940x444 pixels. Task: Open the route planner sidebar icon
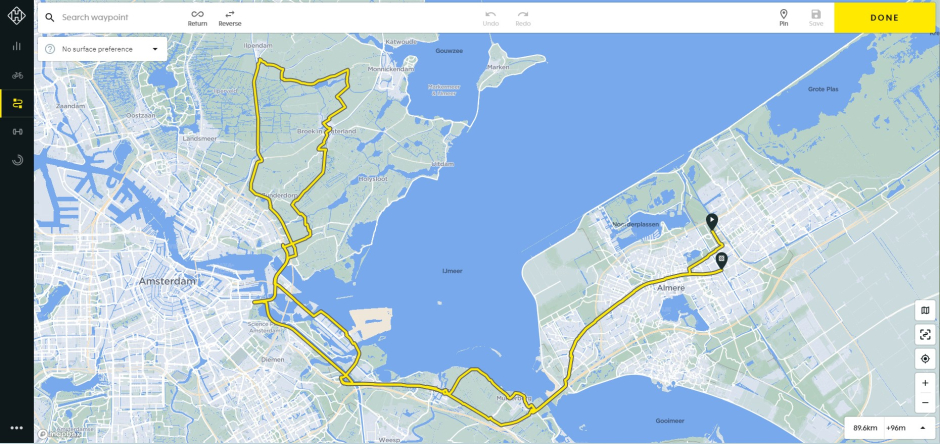(17, 104)
